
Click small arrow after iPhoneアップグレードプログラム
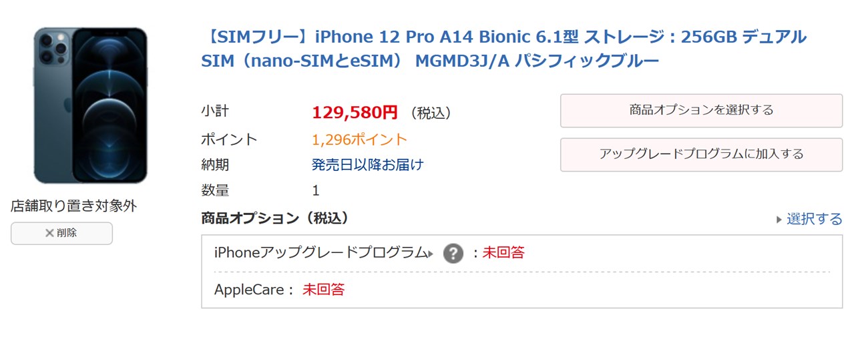pos(431,254)
